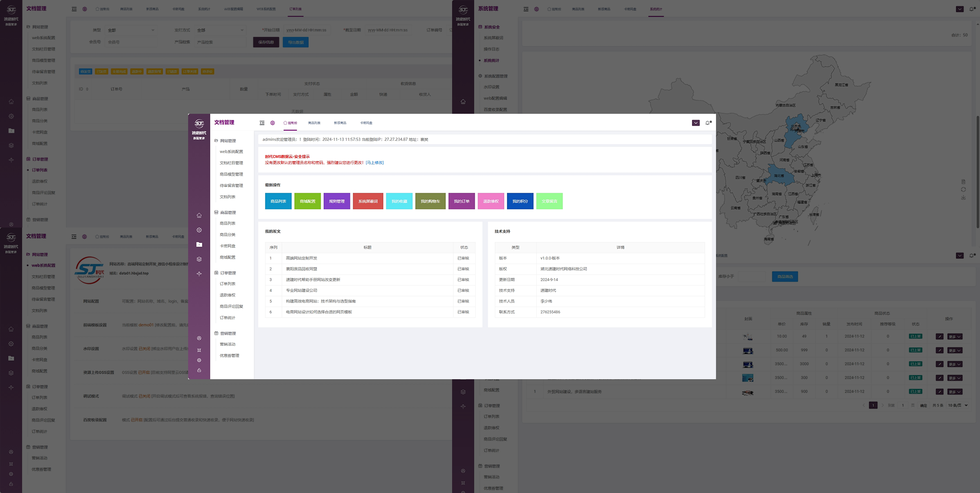Image resolution: width=980 pixels, height=493 pixels.
Task: Click the lower settings gear in the front window's rail
Action: point(199,360)
